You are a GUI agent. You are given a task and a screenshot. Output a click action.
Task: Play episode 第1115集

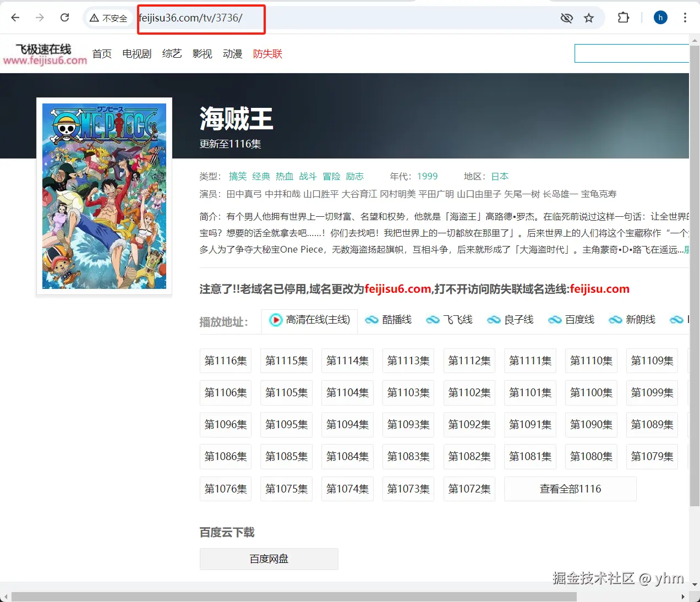click(287, 360)
